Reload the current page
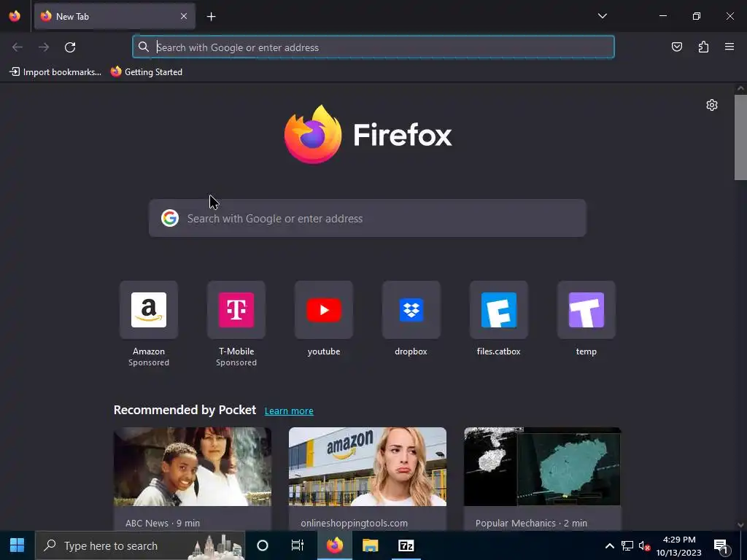This screenshot has height=560, width=747. point(70,47)
